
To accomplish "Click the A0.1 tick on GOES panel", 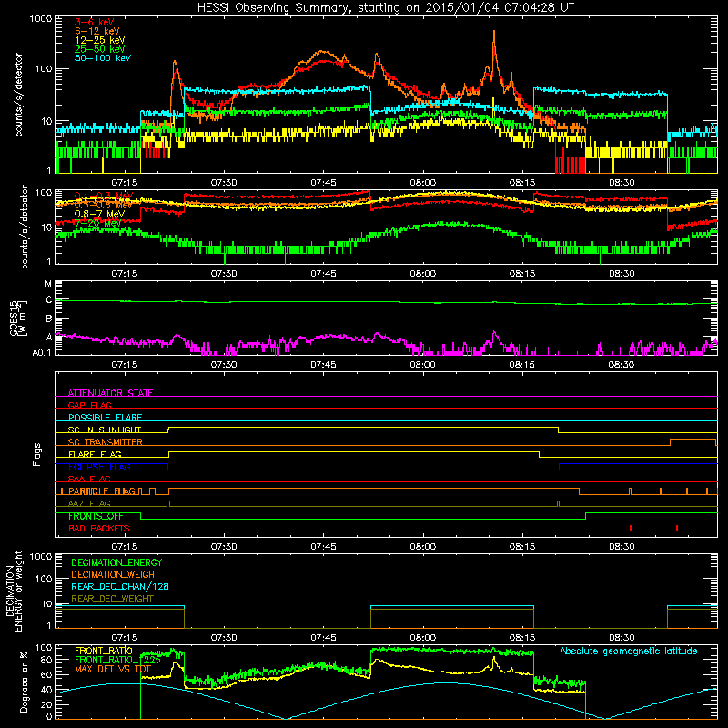I will [x=42, y=352].
